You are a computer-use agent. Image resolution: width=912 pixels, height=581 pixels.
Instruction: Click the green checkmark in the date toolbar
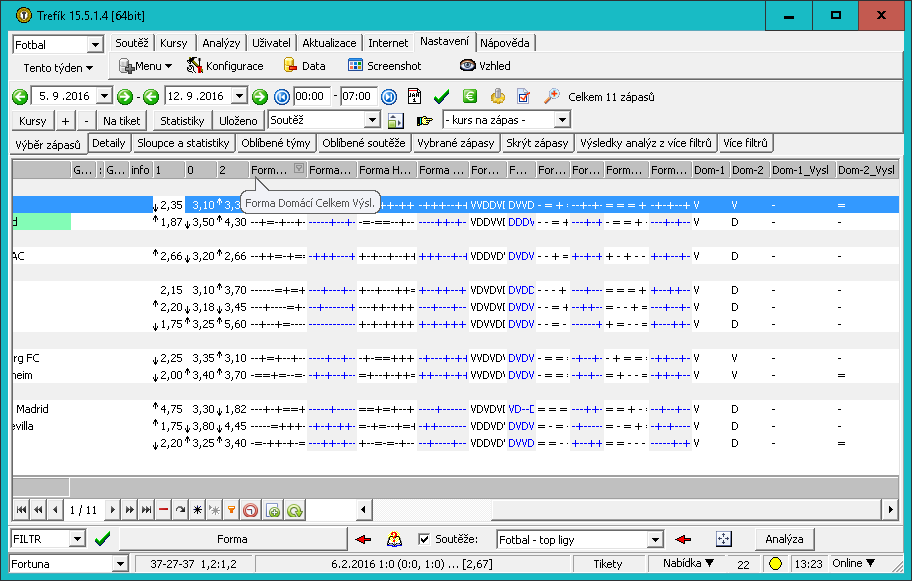click(441, 97)
